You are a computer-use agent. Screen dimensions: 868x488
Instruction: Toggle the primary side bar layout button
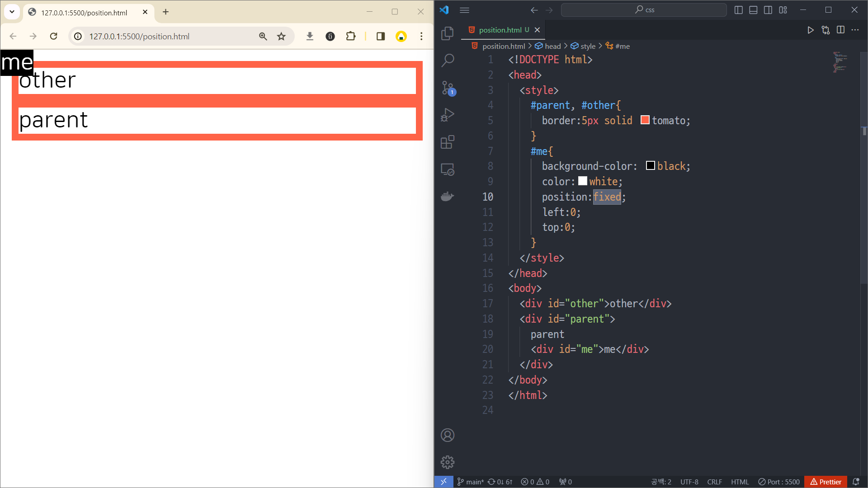click(x=739, y=10)
